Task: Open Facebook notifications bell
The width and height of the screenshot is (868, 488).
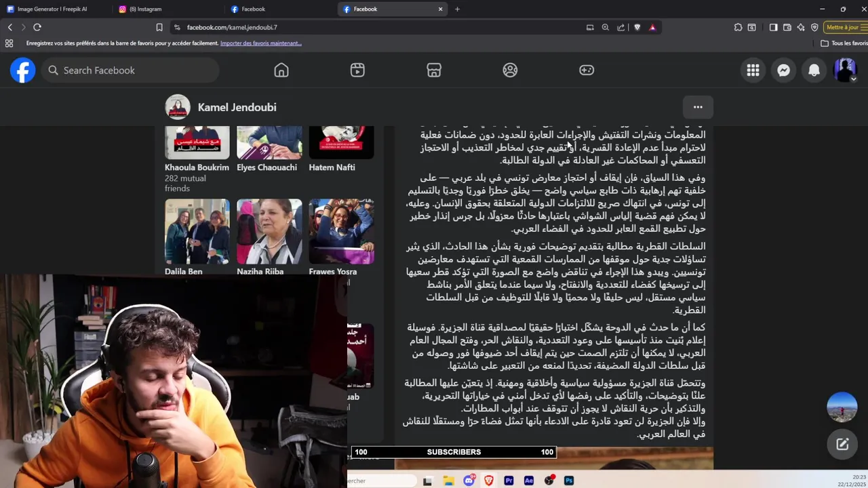Action: [x=814, y=70]
